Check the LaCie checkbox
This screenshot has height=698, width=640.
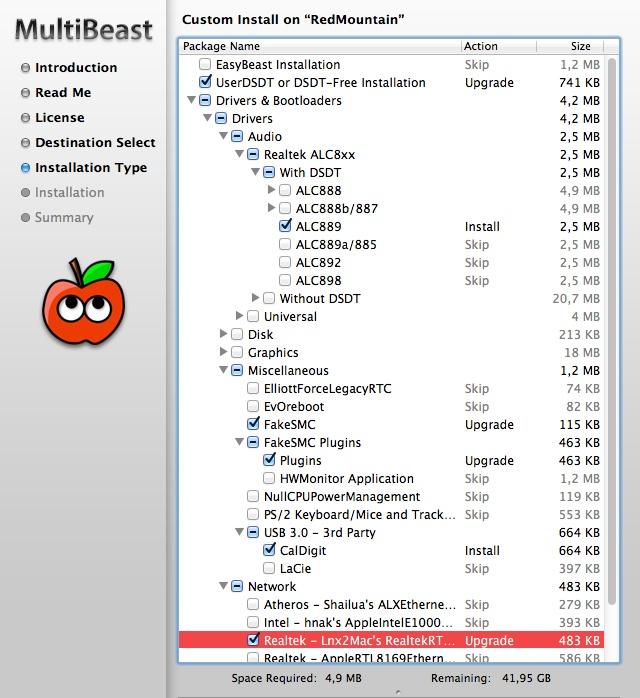[x=269, y=568]
